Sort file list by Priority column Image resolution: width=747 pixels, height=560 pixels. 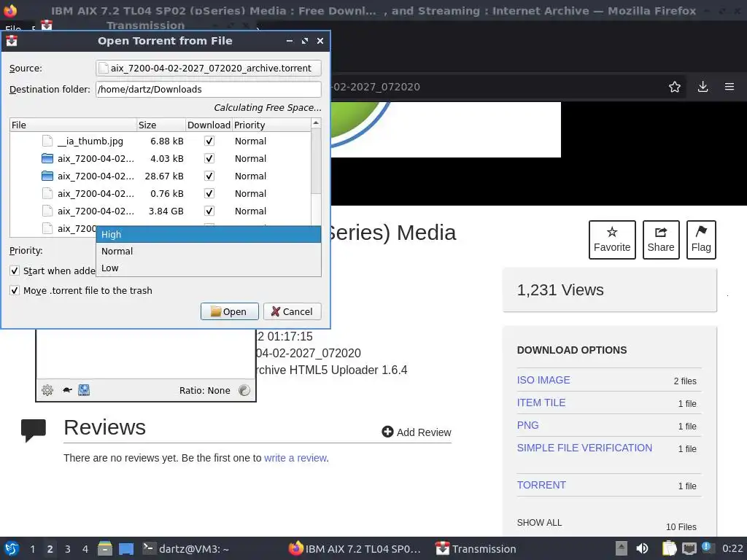(271, 125)
